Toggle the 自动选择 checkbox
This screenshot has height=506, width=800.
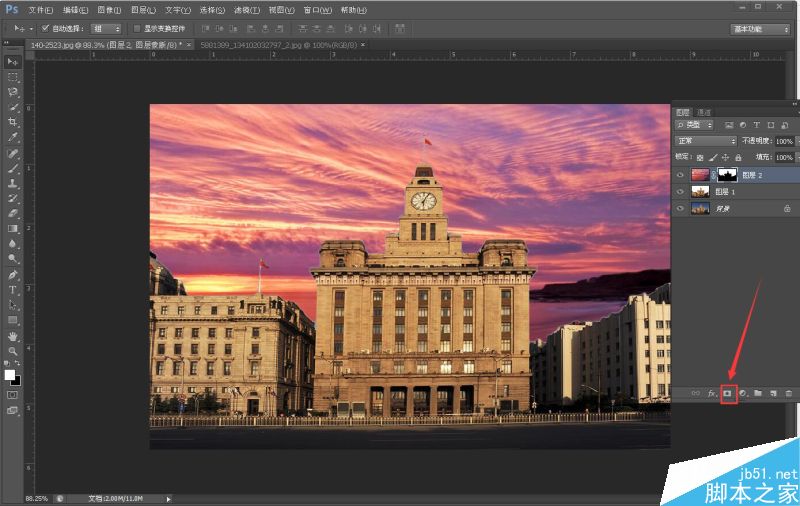tap(46, 29)
